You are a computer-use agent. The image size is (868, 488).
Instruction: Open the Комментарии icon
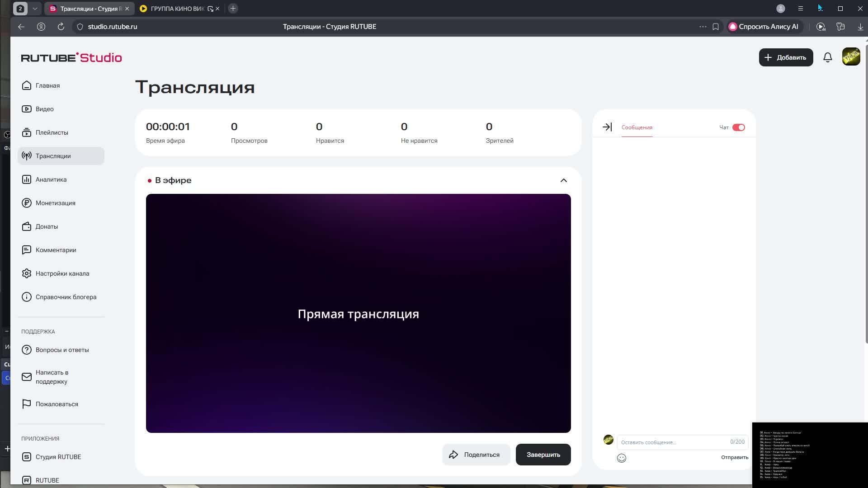[27, 250]
